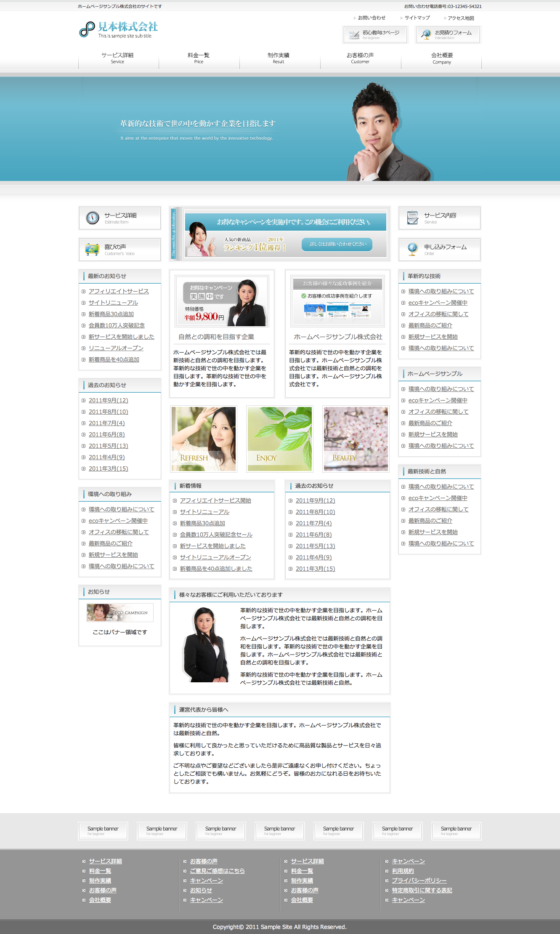The image size is (560, 934).
Task: Click the map icon beside 喜びの声
Action: [x=92, y=249]
